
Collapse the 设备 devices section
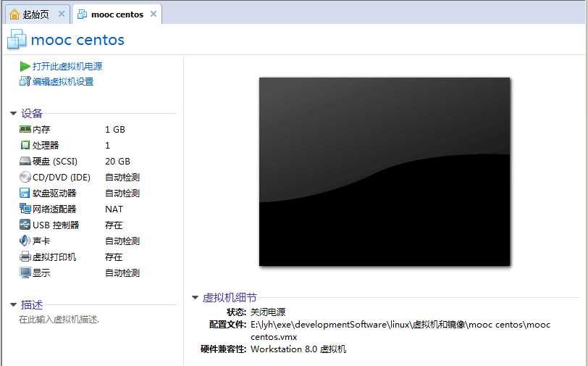(x=14, y=113)
